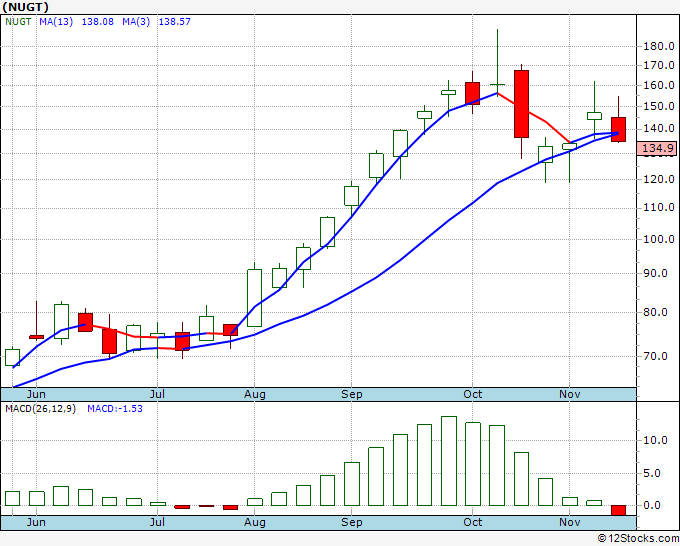Open the 12Stocks.com copyright link
The width and height of the screenshot is (680, 546).
pyautogui.click(x=638, y=539)
